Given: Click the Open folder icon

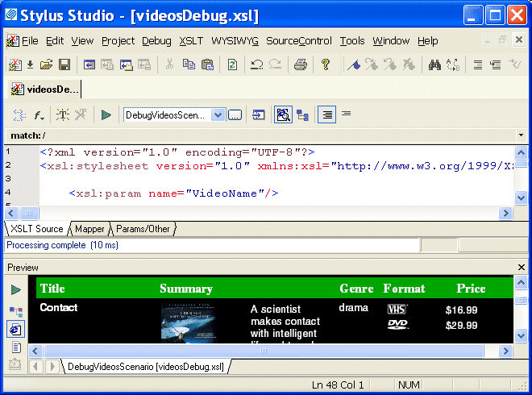Looking at the screenshot, I should pyautogui.click(x=47, y=65).
